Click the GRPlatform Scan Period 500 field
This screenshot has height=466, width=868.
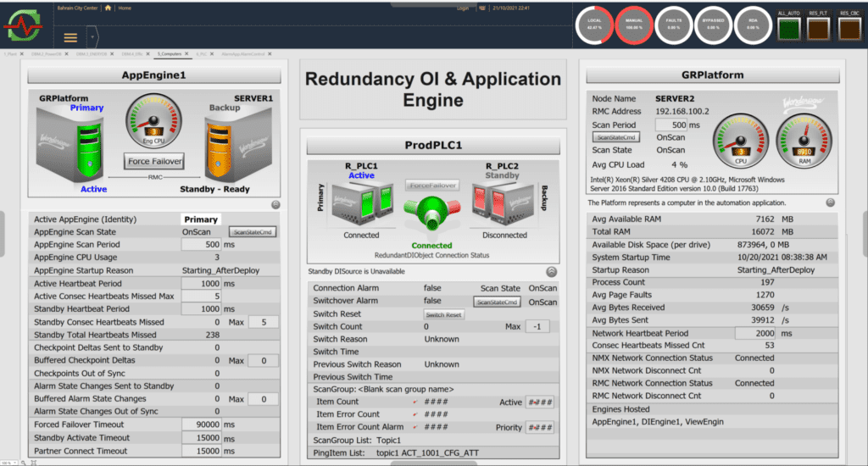point(671,125)
